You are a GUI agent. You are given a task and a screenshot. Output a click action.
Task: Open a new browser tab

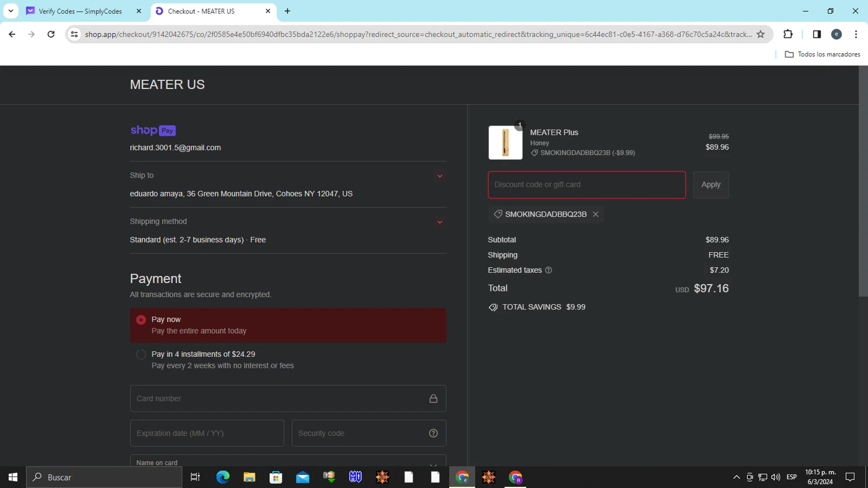click(x=288, y=11)
